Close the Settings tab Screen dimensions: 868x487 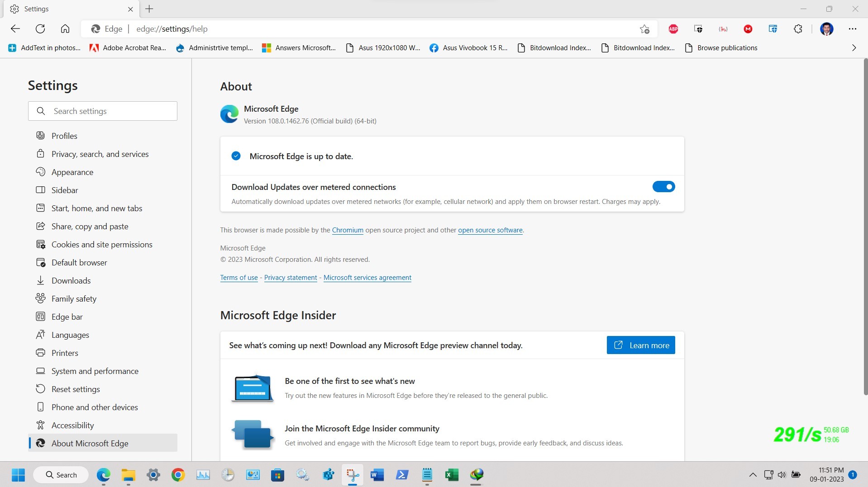pyautogui.click(x=130, y=9)
